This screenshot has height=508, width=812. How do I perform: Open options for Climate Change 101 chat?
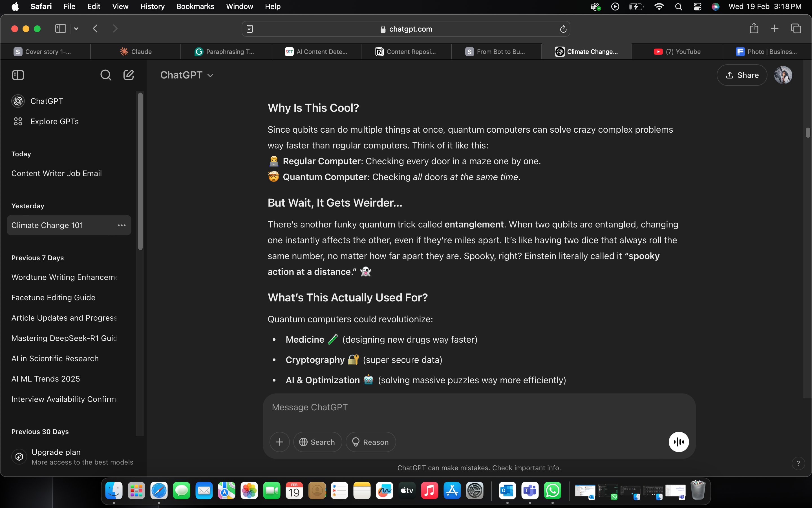tap(122, 225)
